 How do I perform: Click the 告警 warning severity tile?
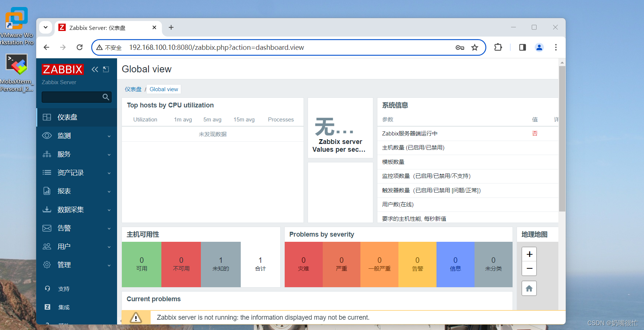(x=417, y=264)
